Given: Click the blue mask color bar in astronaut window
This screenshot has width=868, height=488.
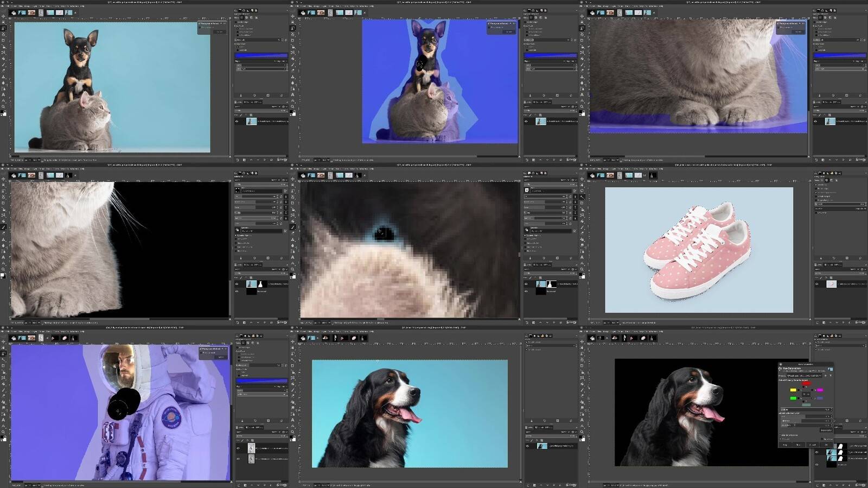Looking at the screenshot, I should pos(262,381).
